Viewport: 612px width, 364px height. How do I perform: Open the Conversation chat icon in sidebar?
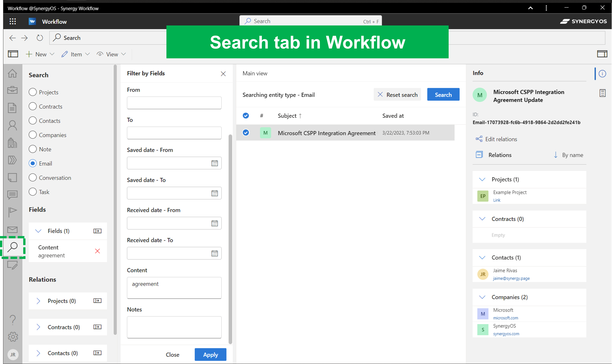12,195
